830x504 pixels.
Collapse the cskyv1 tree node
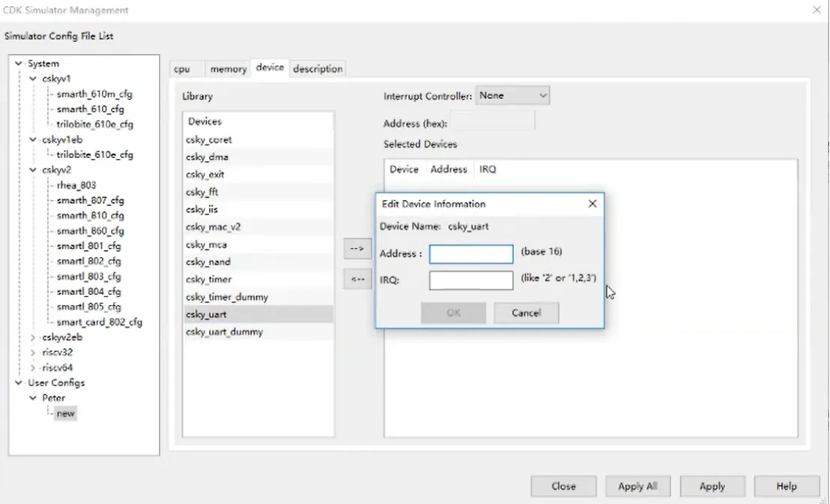[x=33, y=79]
